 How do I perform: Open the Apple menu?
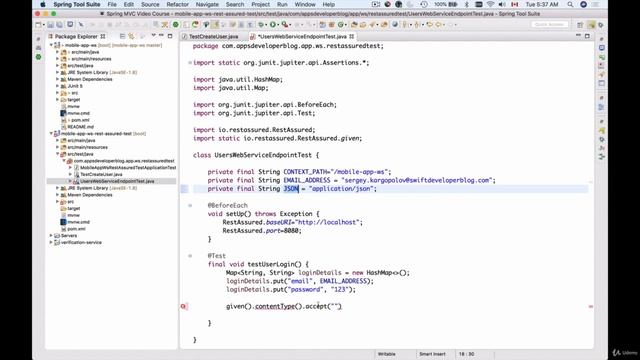42,4
